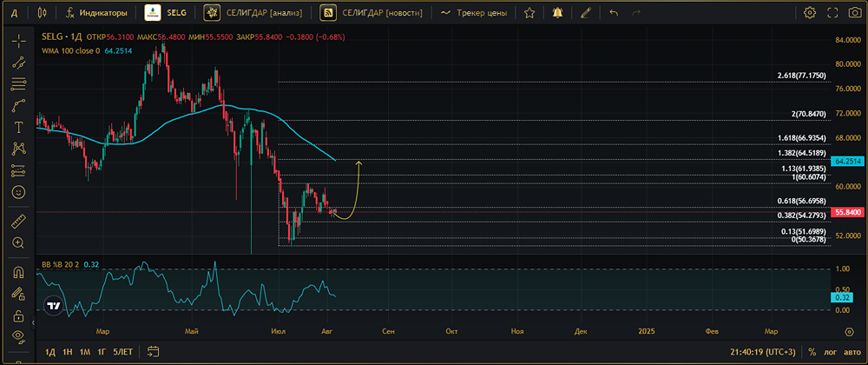Select the trend line drawing tool
The height and width of the screenshot is (365, 868).
coord(18,63)
